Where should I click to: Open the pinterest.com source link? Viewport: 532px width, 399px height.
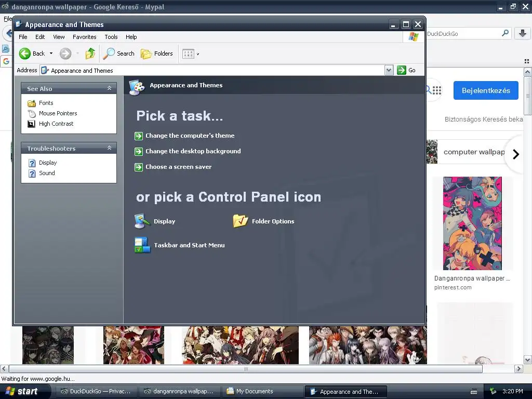tap(453, 287)
